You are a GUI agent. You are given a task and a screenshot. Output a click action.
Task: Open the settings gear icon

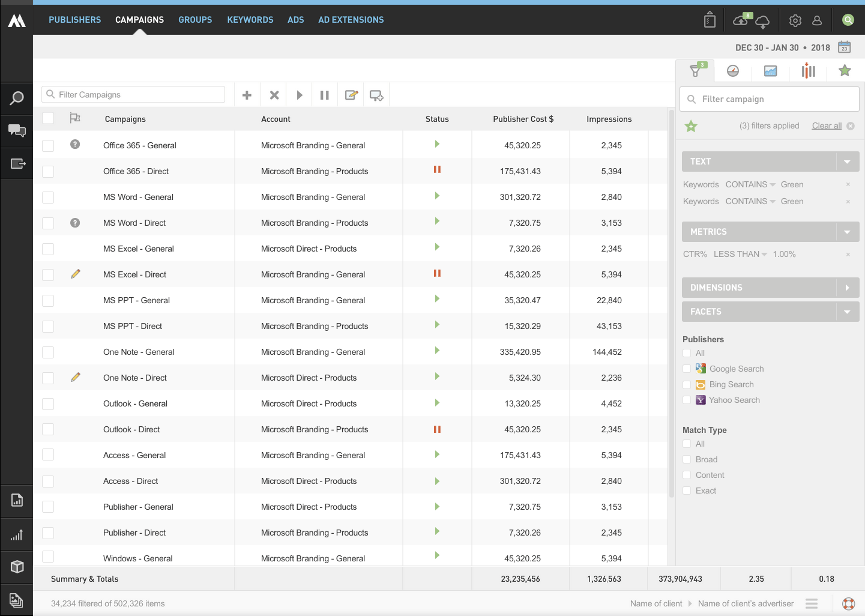pyautogui.click(x=795, y=20)
